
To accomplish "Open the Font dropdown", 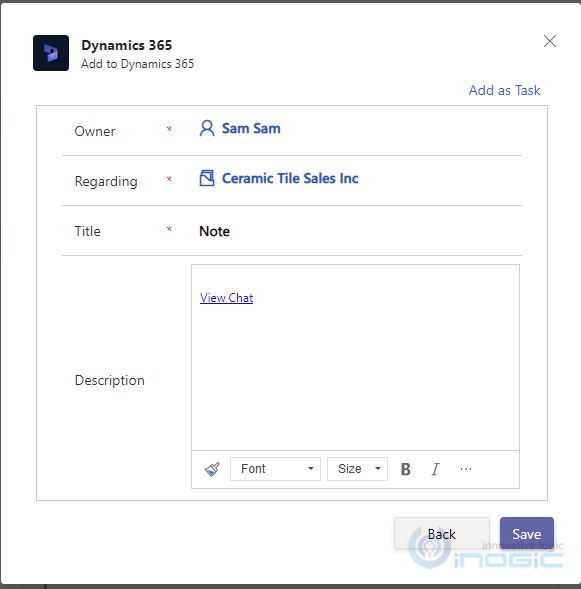I will [275, 469].
